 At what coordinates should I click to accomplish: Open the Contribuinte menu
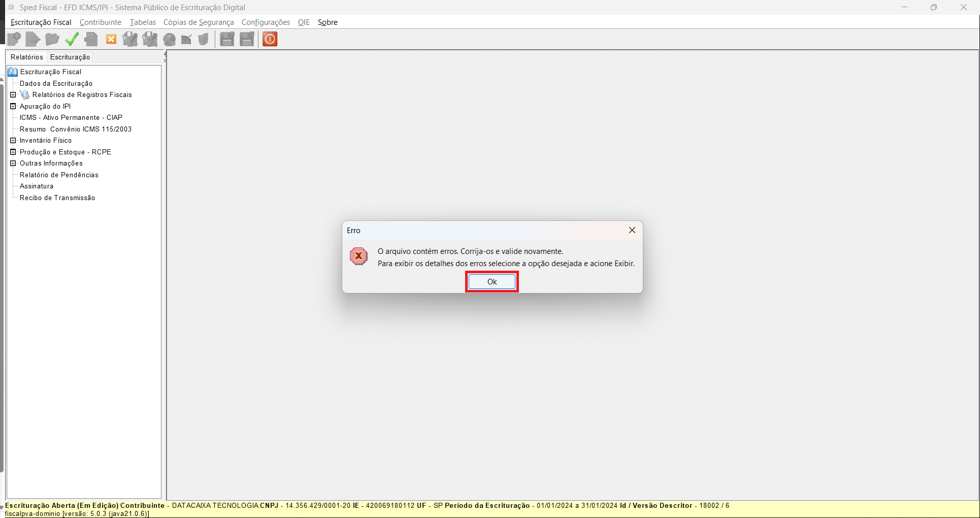tap(101, 22)
